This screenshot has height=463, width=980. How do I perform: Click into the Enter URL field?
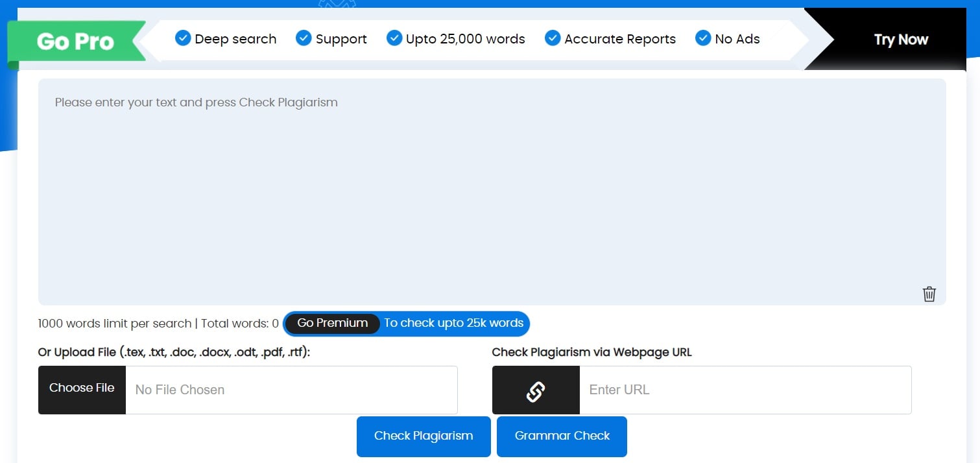click(745, 390)
